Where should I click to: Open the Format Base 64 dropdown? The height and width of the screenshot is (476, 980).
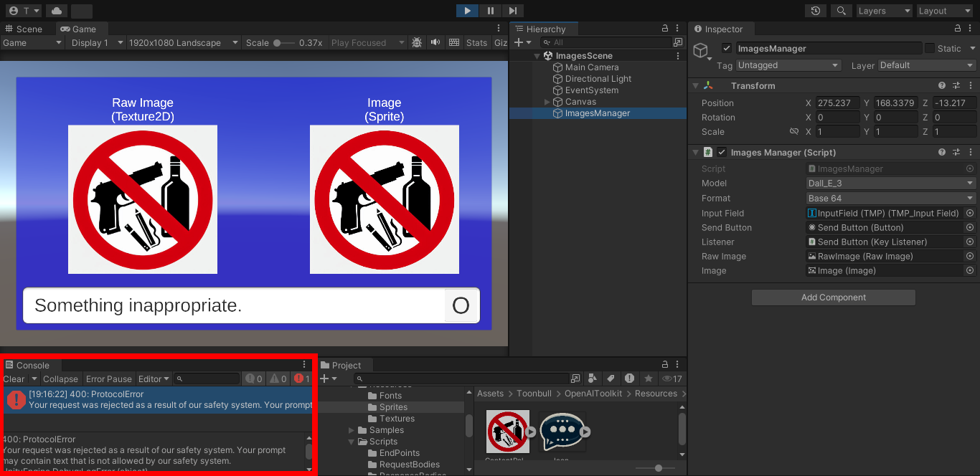point(891,199)
